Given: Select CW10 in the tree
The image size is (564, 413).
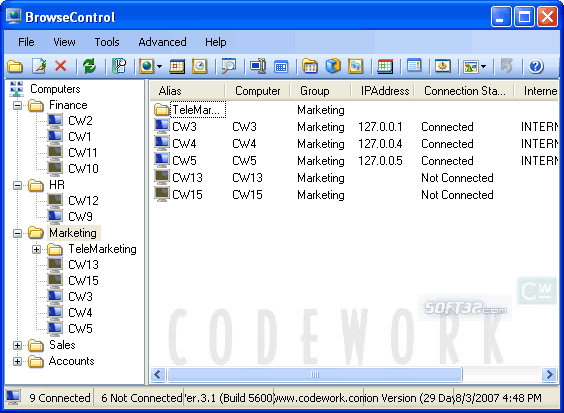Looking at the screenshot, I should click(83, 168).
